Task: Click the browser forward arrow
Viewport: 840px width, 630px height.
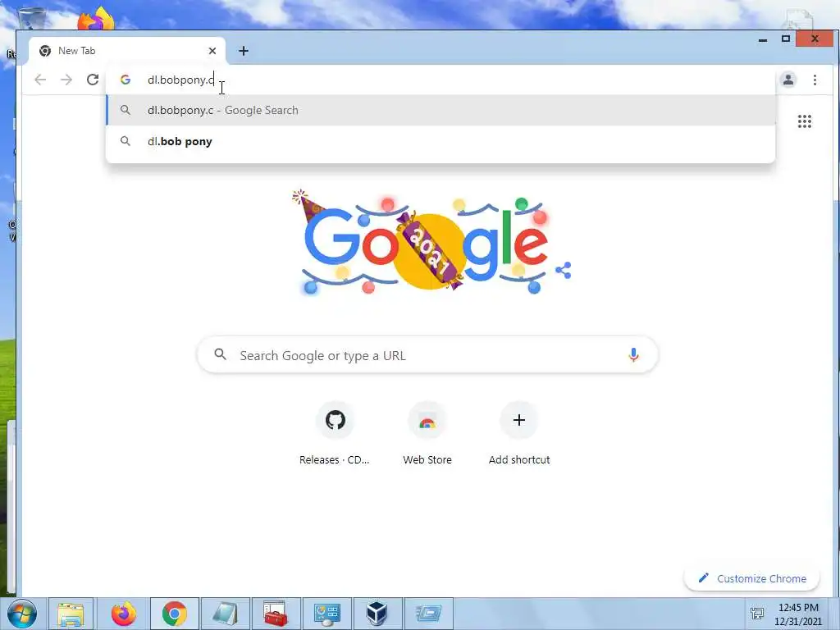Action: 66,80
